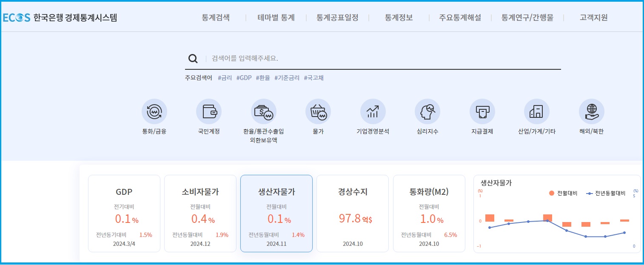
Task: Open the 테마별 통계 menu
Action: coord(276,17)
